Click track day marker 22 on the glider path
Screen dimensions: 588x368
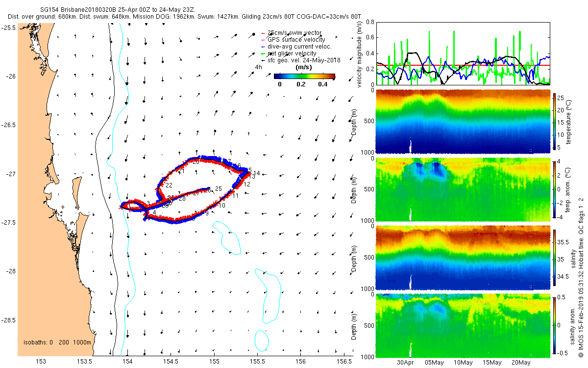coord(169,185)
